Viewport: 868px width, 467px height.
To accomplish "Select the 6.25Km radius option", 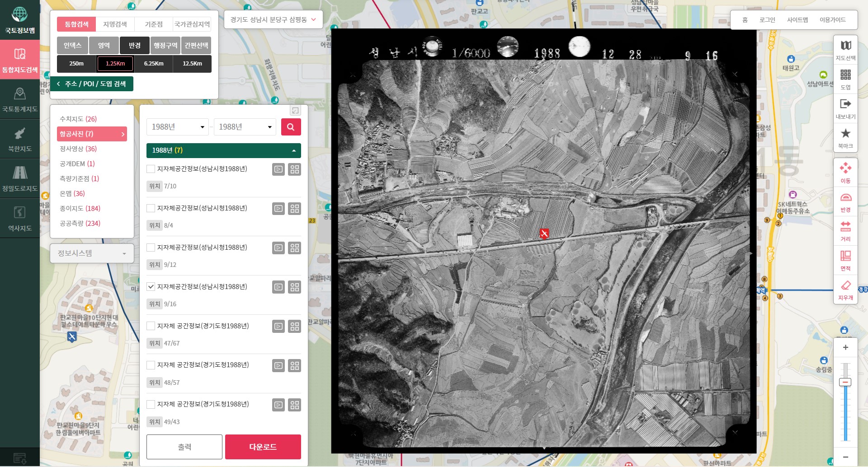I will (154, 64).
